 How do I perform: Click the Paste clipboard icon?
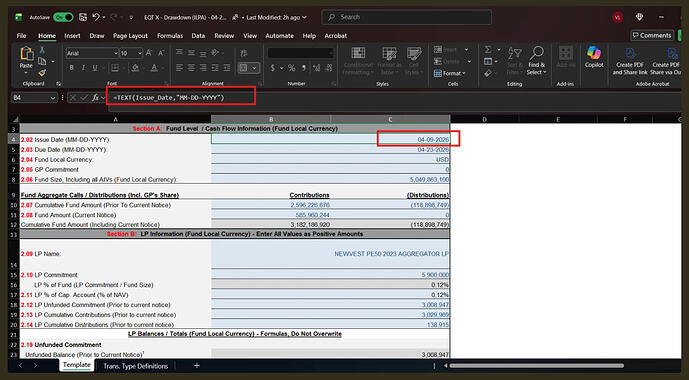[27, 54]
